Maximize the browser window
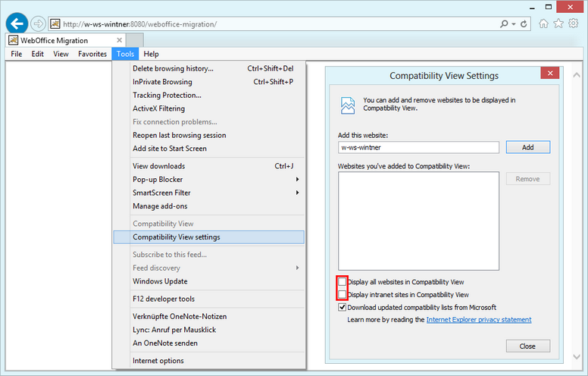Viewport: 588px width, 376px height. point(549,7)
